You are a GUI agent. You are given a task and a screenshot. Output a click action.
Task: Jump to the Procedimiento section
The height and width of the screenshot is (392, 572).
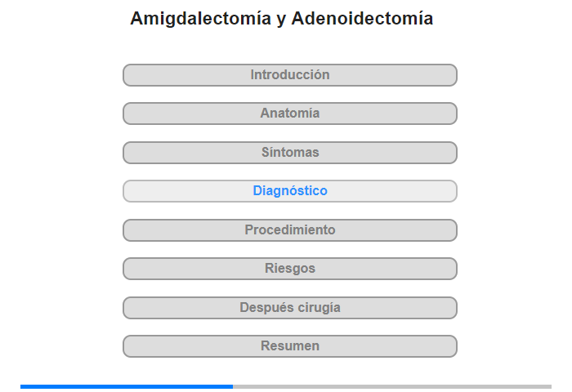point(289,230)
